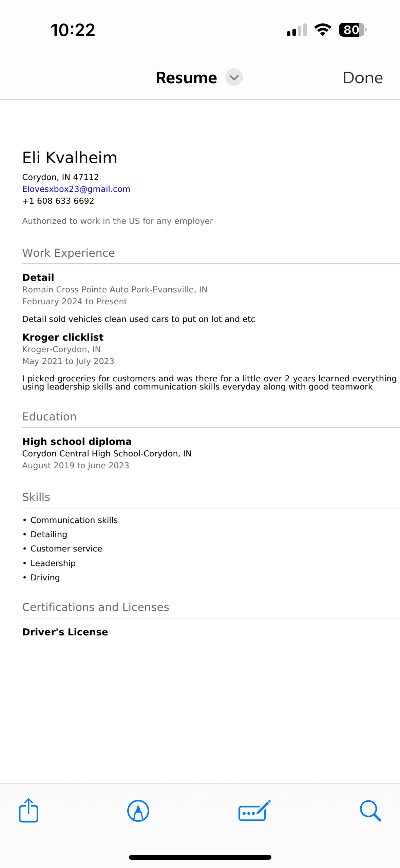Tap the High school diploma entry

pyautogui.click(x=77, y=441)
